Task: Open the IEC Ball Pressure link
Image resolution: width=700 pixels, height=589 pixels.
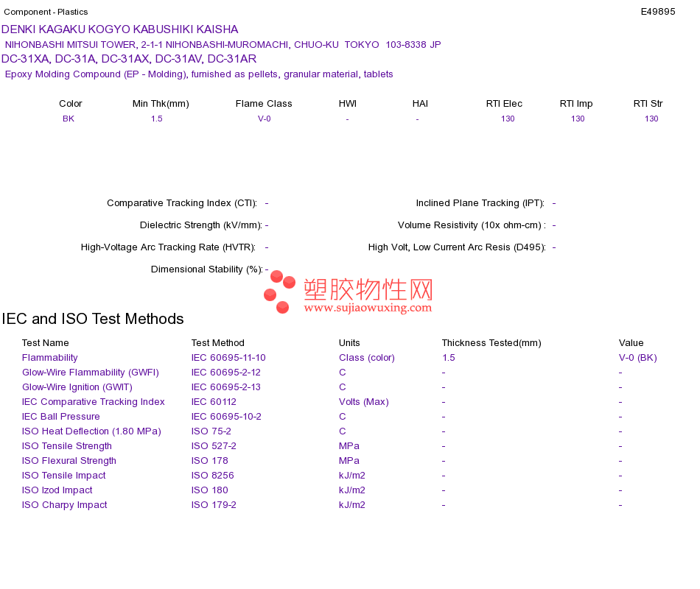Action: 61,416
